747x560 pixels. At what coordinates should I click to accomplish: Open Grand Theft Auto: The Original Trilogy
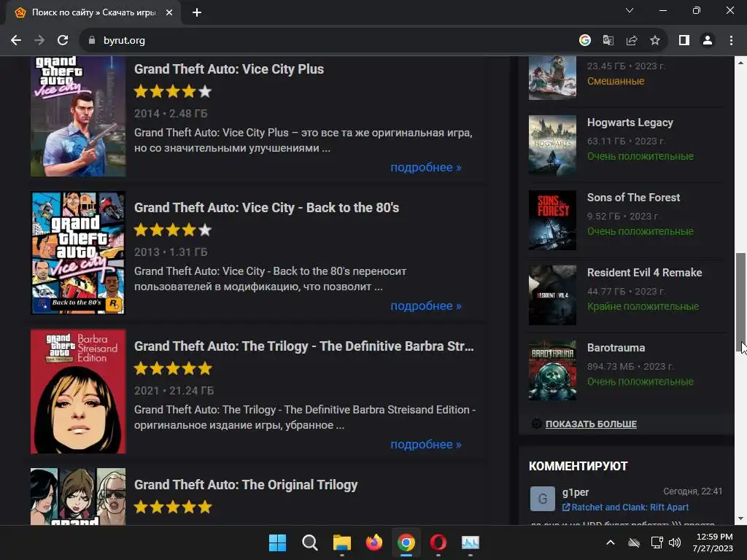coord(246,485)
